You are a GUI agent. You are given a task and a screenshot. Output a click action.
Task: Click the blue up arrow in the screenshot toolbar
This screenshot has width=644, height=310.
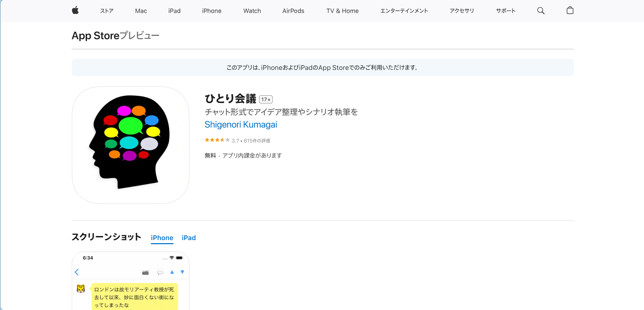pos(172,272)
